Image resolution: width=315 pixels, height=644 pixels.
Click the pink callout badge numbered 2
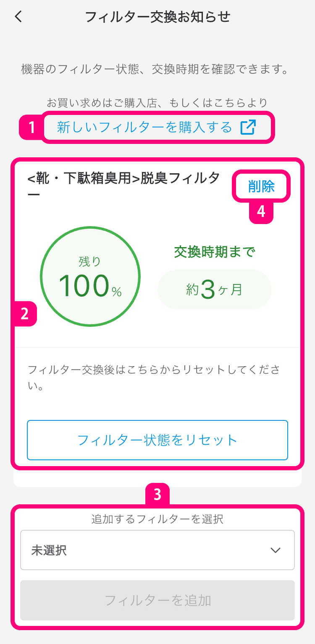24,314
